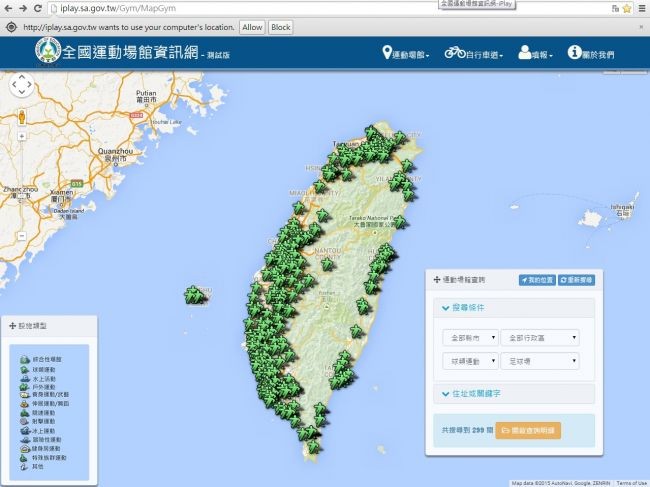650x487 pixels.
Task: Open the 關於我們 info menu
Action: tap(591, 53)
